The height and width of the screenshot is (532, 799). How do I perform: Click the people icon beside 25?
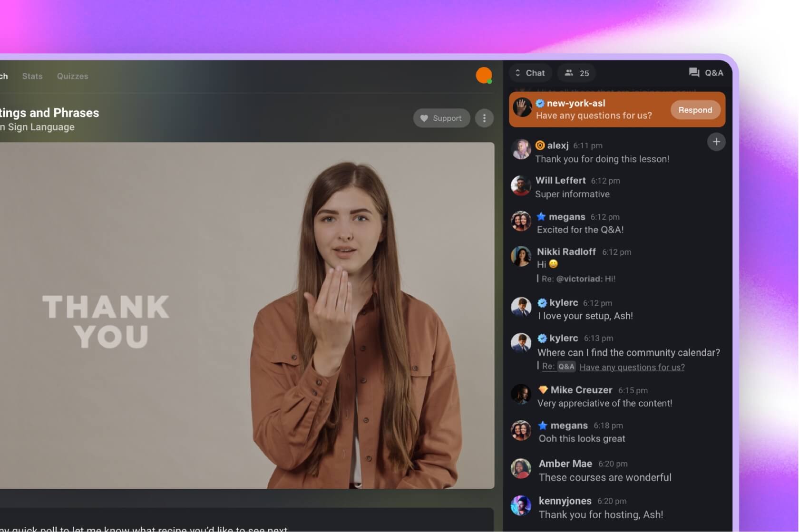(x=568, y=73)
